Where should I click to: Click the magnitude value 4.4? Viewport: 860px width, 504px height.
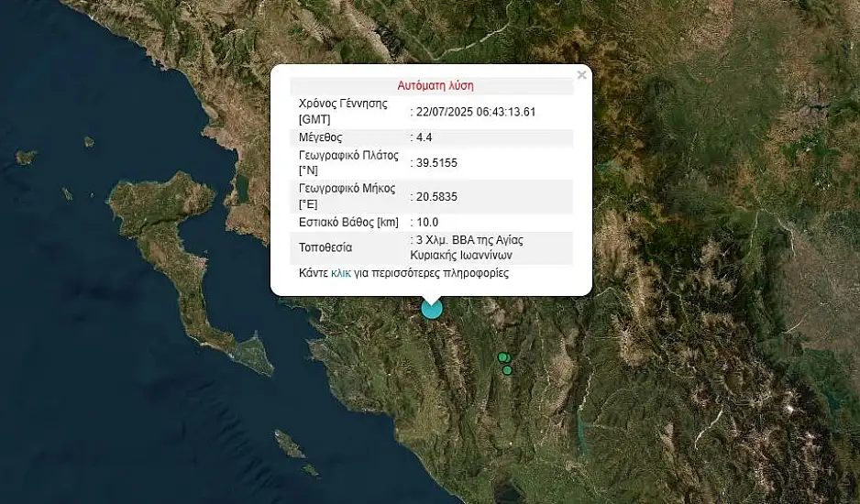[424, 137]
